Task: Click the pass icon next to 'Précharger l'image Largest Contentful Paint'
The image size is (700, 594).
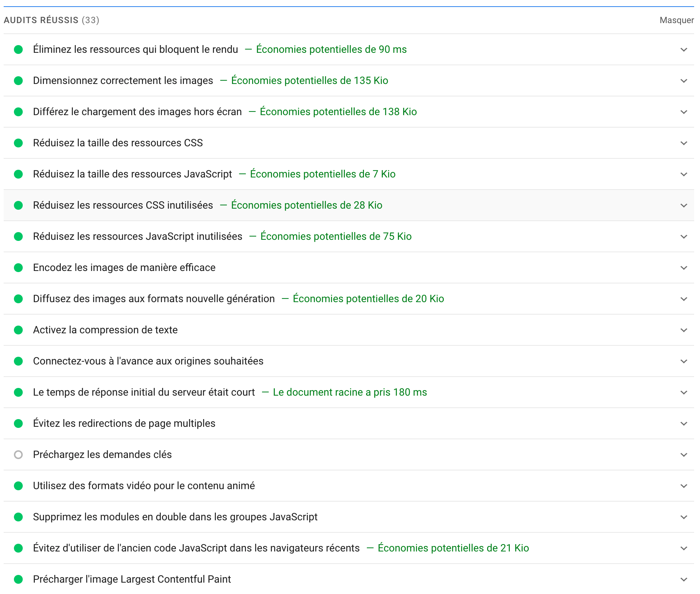Action: coord(19,579)
